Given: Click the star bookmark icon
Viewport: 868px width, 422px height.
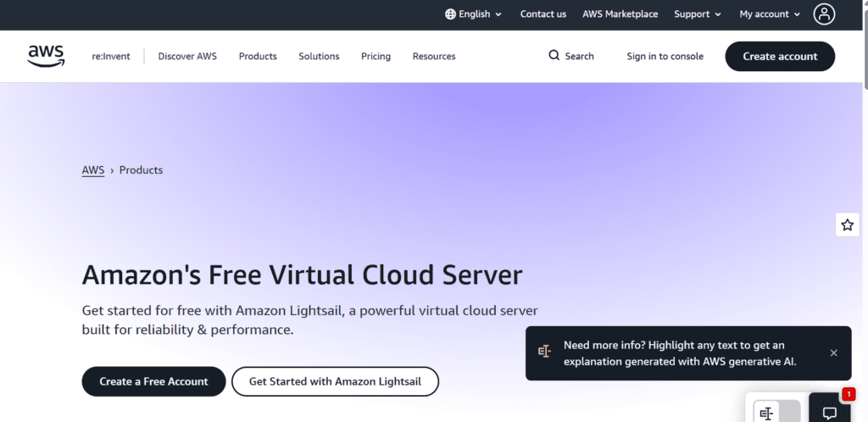Looking at the screenshot, I should coord(847,225).
